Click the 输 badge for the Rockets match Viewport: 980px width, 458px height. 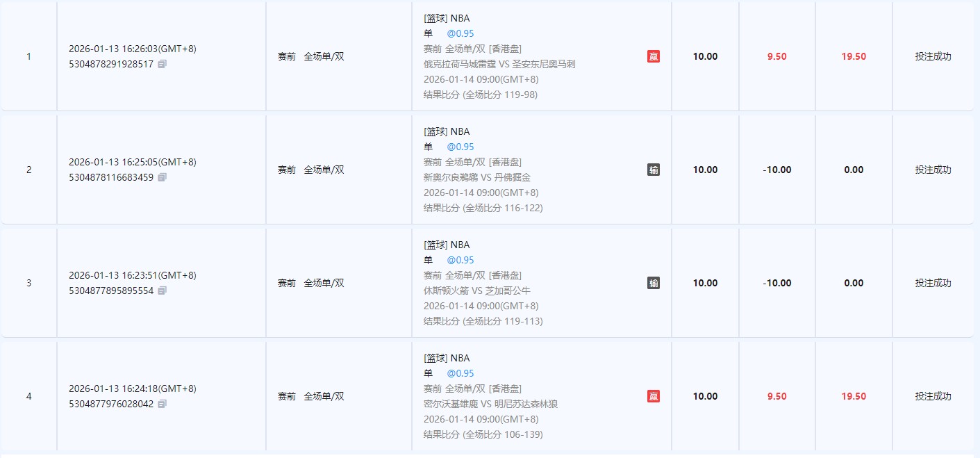coord(653,283)
